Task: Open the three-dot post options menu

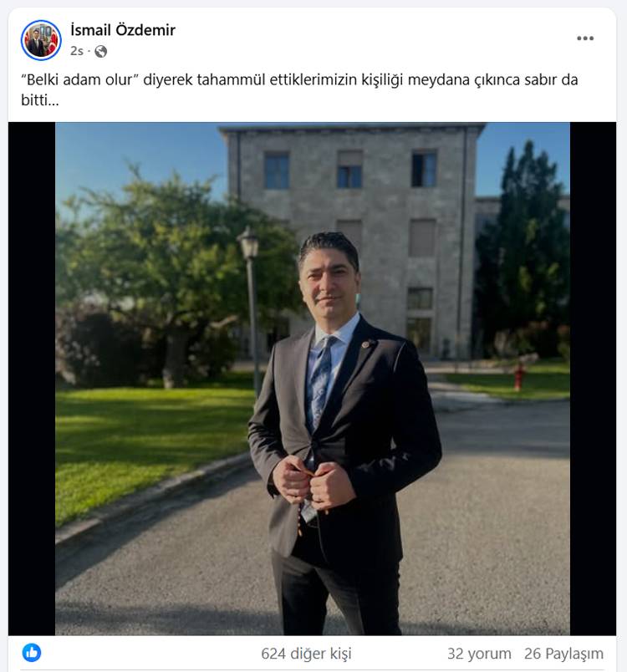Action: point(585,38)
